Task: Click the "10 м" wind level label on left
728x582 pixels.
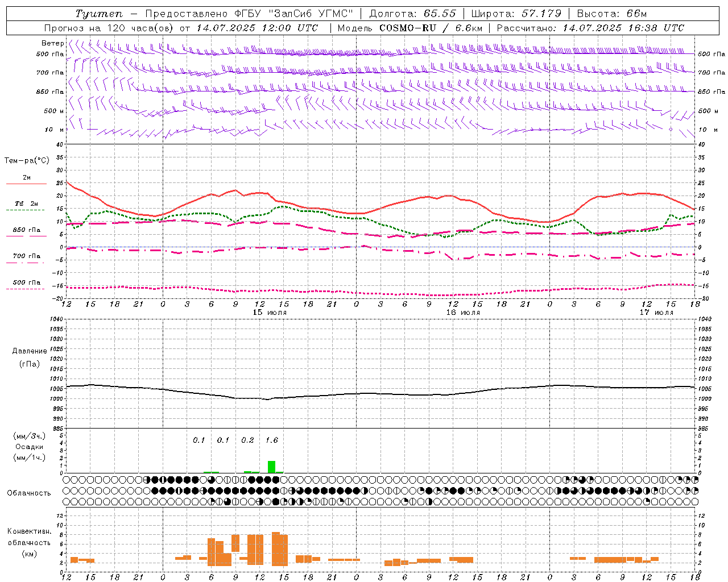Action: point(54,130)
